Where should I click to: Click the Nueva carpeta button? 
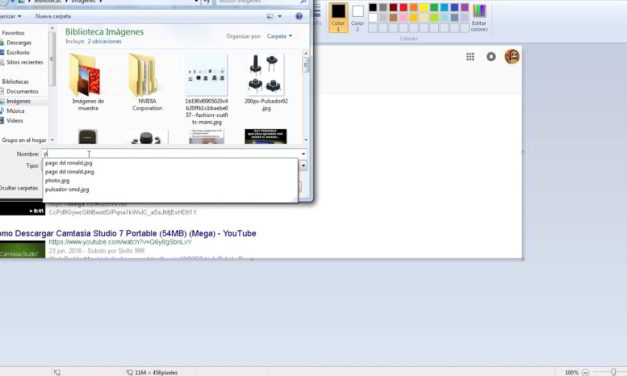pyautogui.click(x=53, y=16)
